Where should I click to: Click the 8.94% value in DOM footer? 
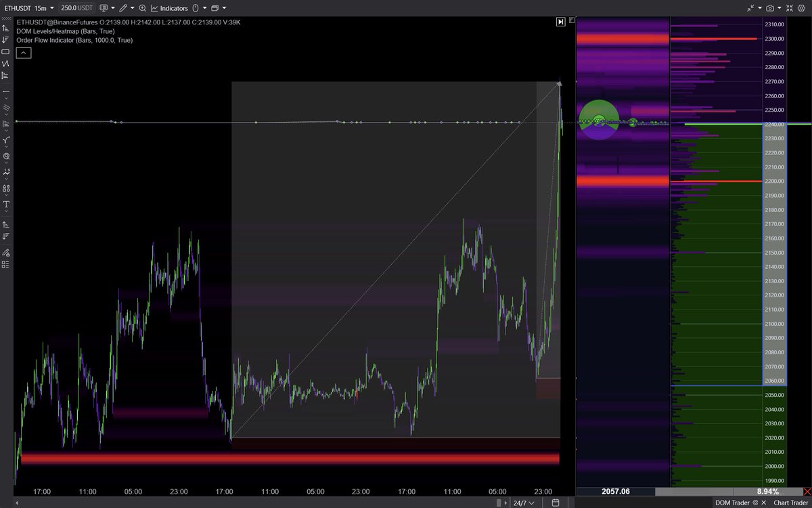(768, 491)
